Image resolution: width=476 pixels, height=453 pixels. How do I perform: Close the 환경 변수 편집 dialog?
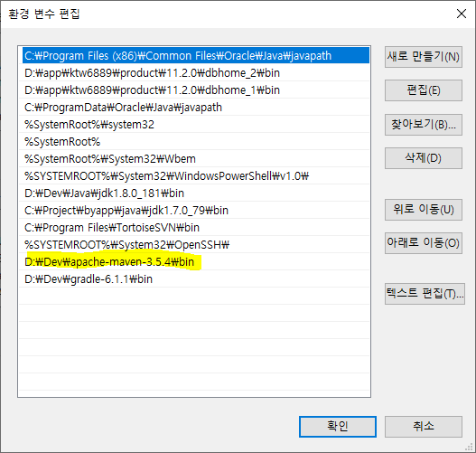(x=462, y=14)
